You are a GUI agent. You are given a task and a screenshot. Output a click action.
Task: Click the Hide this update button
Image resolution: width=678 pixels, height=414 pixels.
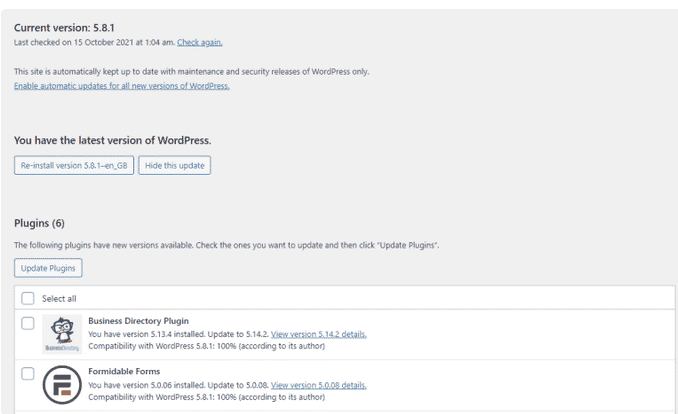click(x=175, y=165)
